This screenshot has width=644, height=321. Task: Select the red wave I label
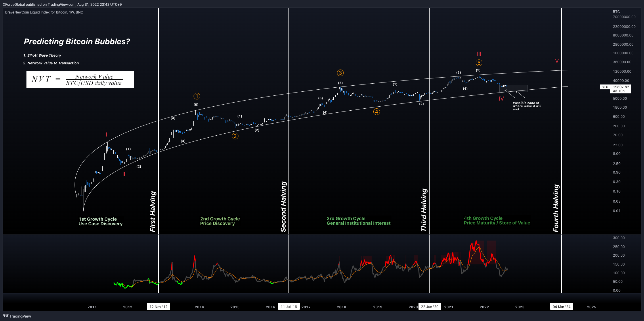106,135
